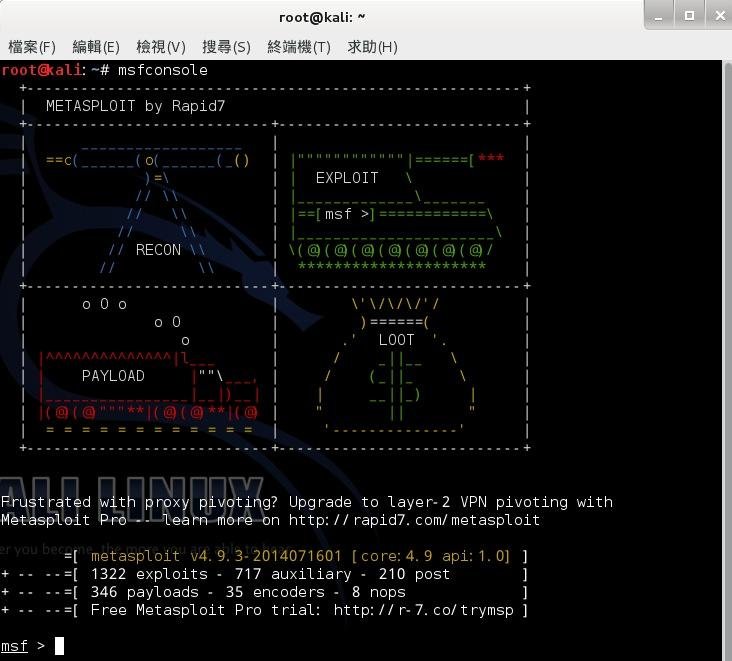This screenshot has height=661, width=732.
Task: Close the root@kali terminal window
Action: (719, 15)
